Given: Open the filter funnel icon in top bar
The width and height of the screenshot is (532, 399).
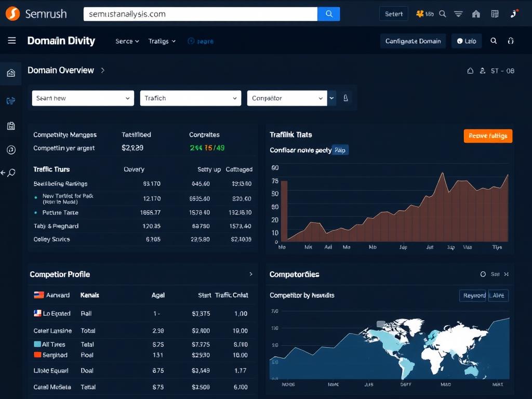Looking at the screenshot, I should 458,14.
